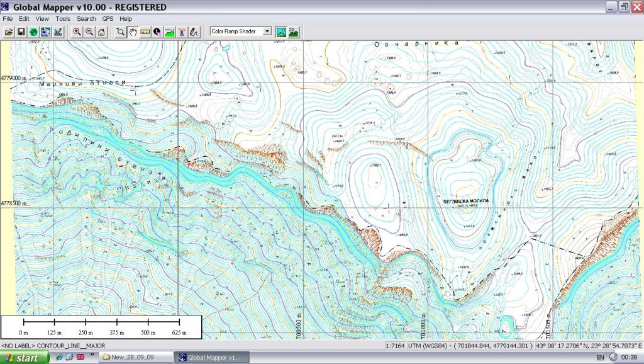
Task: Open the EN language selector in tray
Action: pyautogui.click(x=600, y=357)
